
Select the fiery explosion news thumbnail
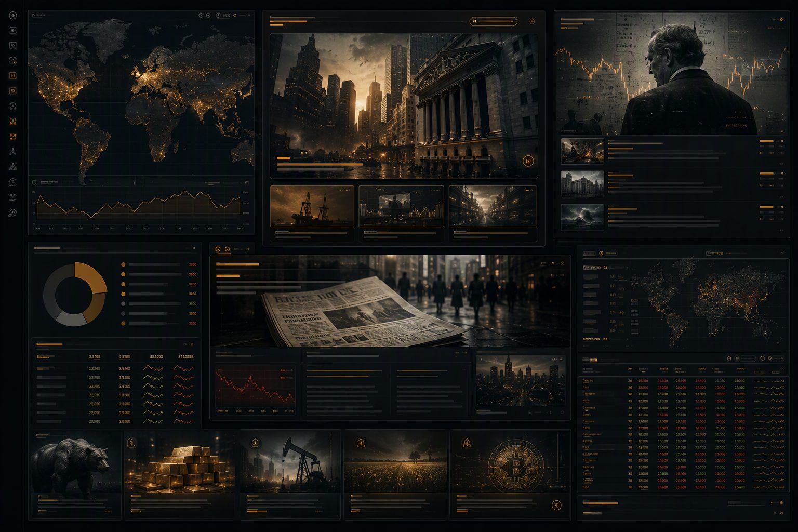pos(582,151)
